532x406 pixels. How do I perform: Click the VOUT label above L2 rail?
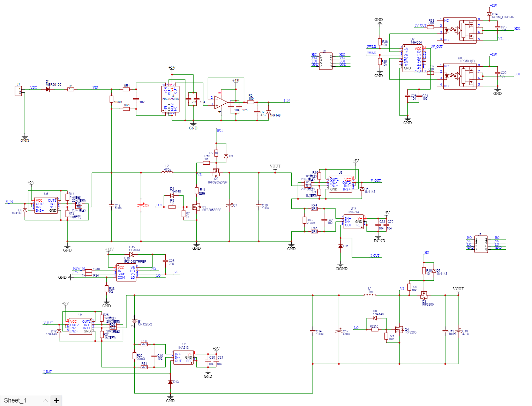(x=275, y=166)
